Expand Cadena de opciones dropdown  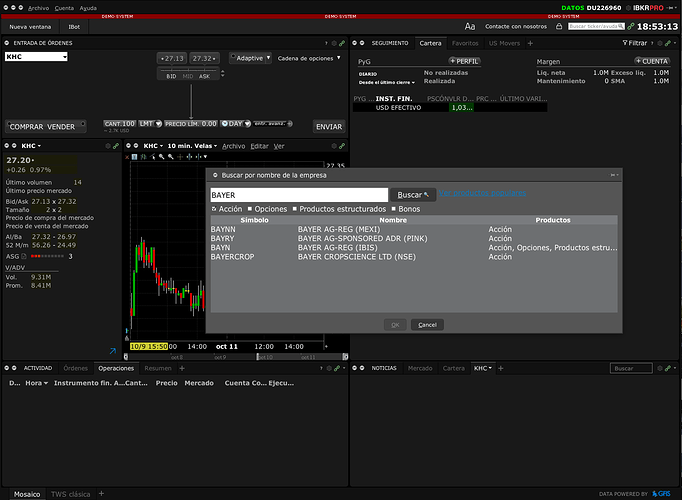click(x=338, y=58)
